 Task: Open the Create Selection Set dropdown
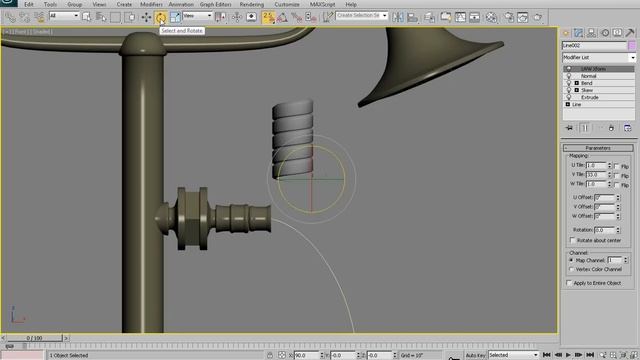point(361,16)
